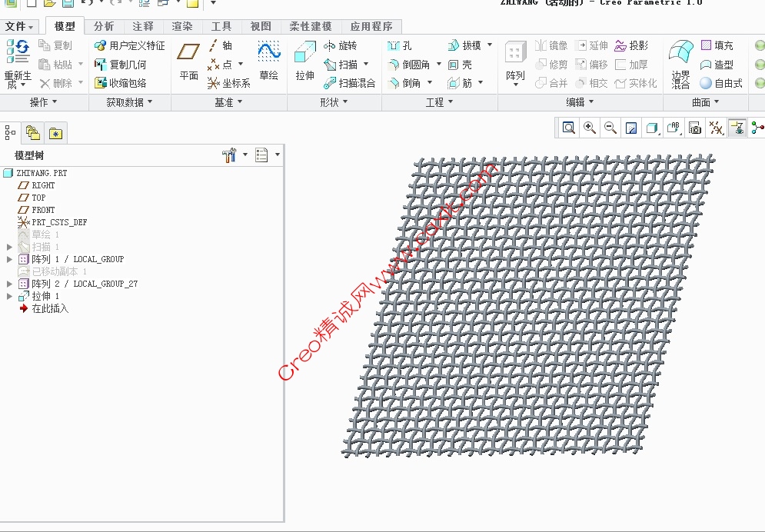Select the Extrude (拉伸) tool
This screenshot has width=765, height=532.
pos(305,61)
